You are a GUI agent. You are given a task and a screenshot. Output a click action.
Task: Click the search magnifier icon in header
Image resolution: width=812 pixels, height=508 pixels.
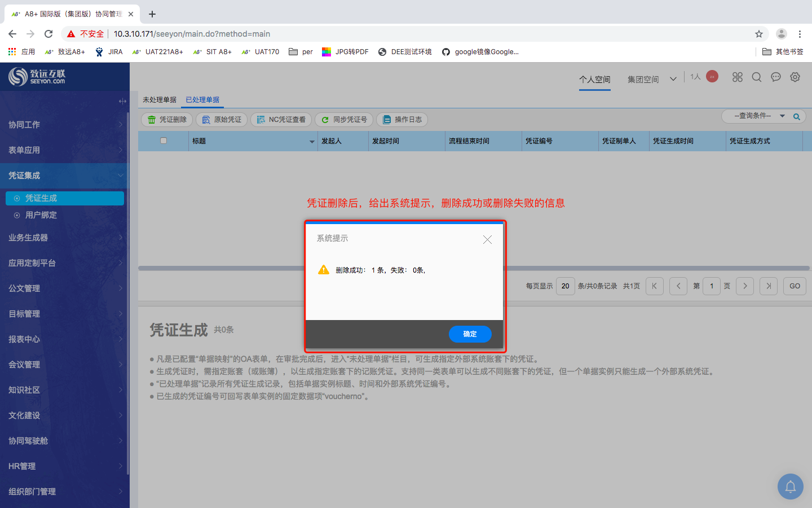(757, 77)
